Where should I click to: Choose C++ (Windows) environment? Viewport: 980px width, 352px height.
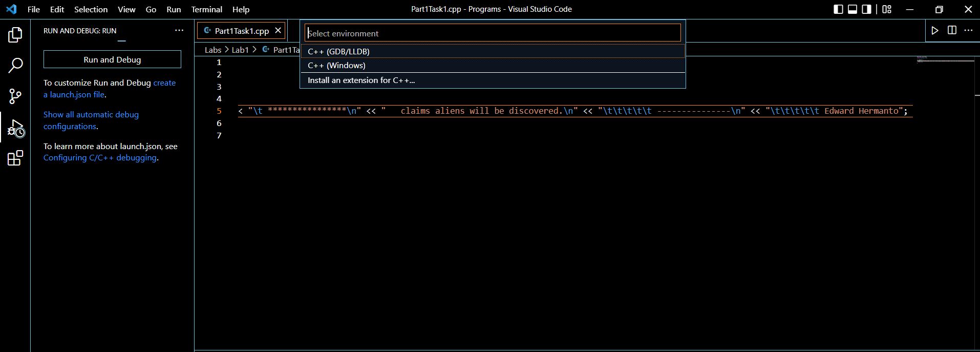click(x=493, y=65)
